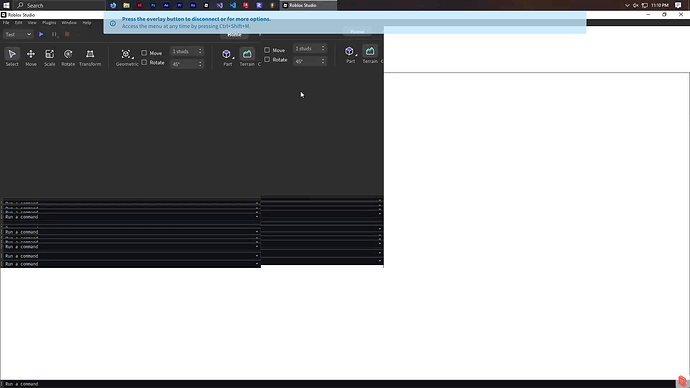This screenshot has width=690, height=388.
Task: Start the playtest with the Play button
Action: pos(41,34)
